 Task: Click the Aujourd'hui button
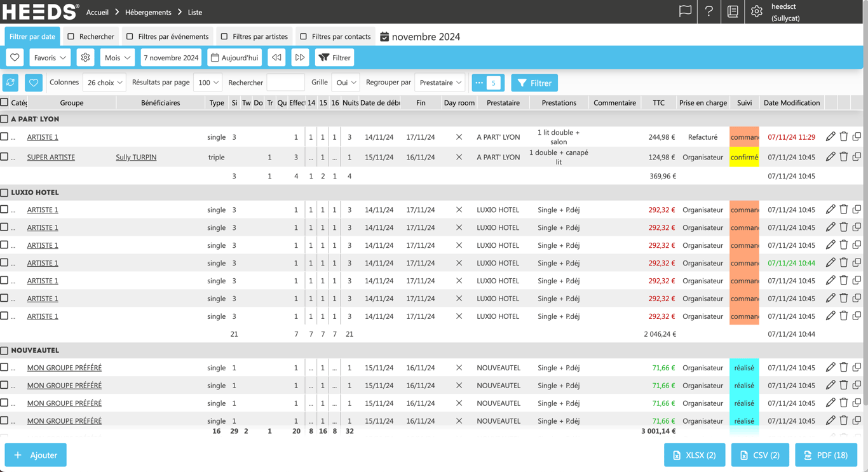pos(234,58)
